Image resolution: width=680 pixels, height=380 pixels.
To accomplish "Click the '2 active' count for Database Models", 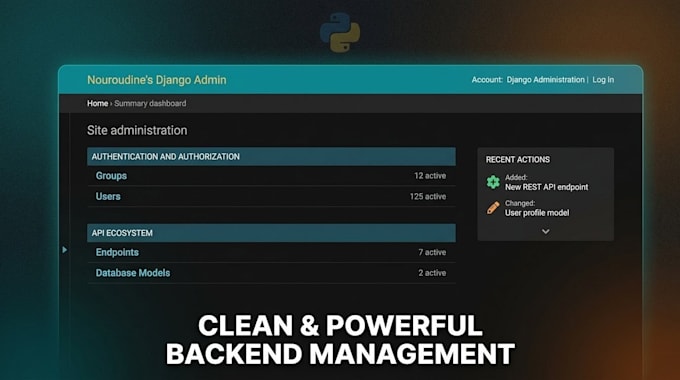I will pos(432,273).
